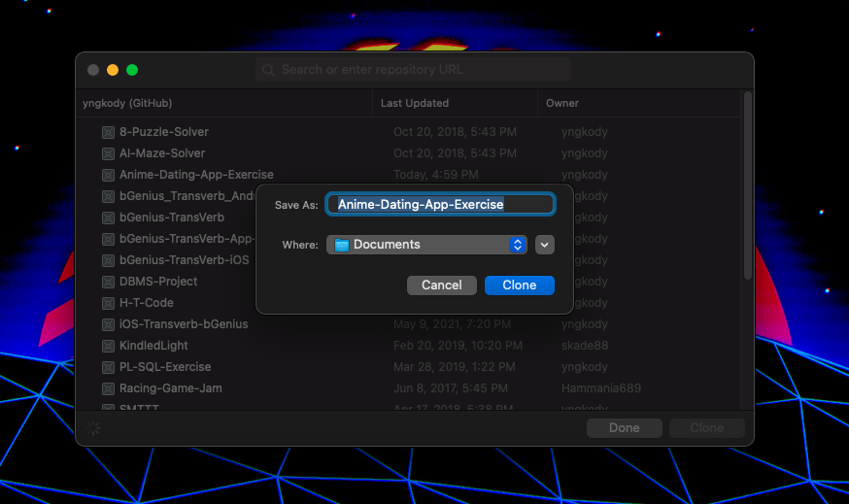
Task: Click the repository URL search field
Action: point(413,70)
